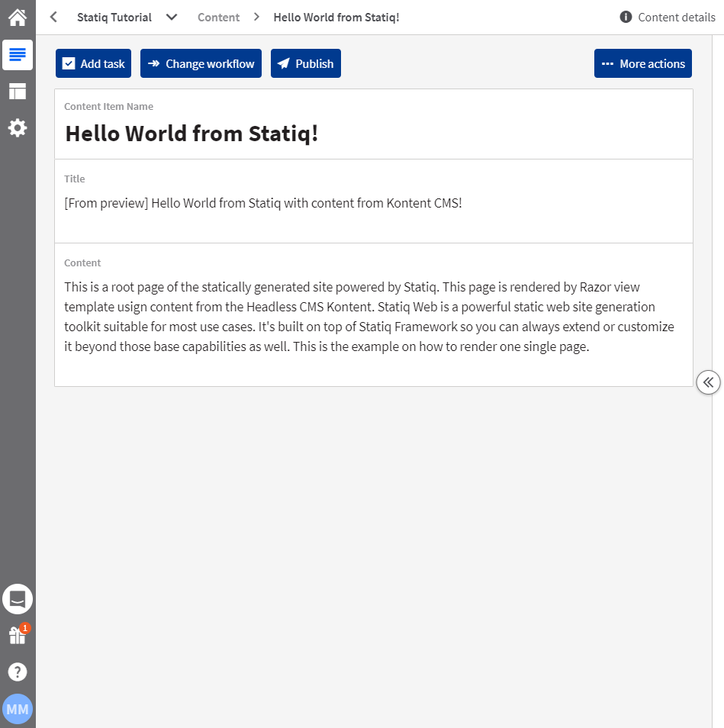Click into the Title field

tap(305, 202)
